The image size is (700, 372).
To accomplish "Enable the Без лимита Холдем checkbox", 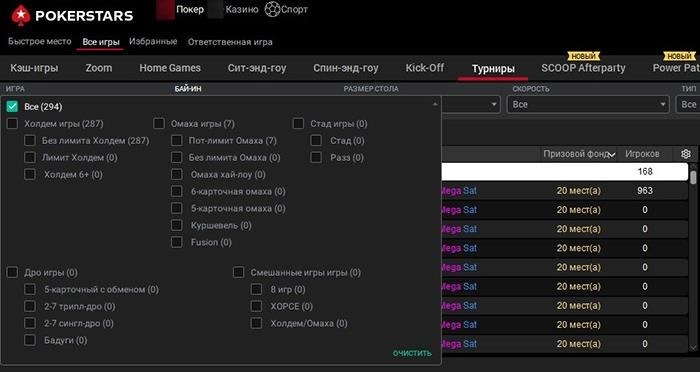I will point(30,141).
